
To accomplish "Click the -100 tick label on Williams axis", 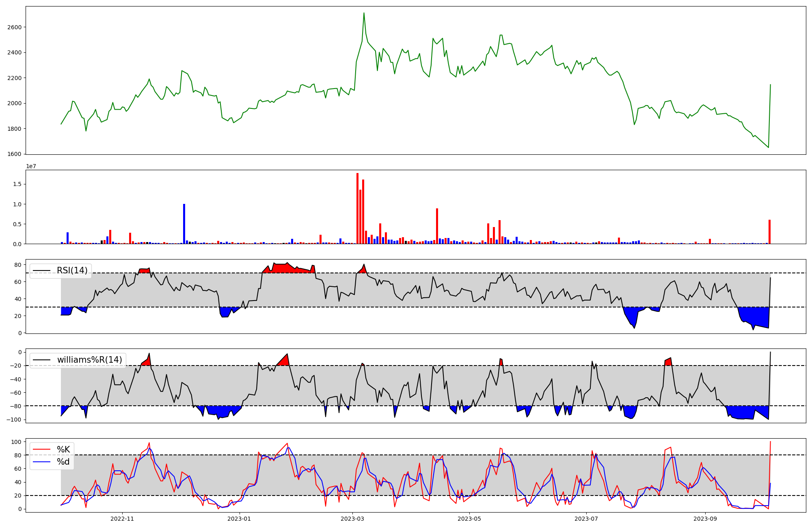I will click(13, 420).
